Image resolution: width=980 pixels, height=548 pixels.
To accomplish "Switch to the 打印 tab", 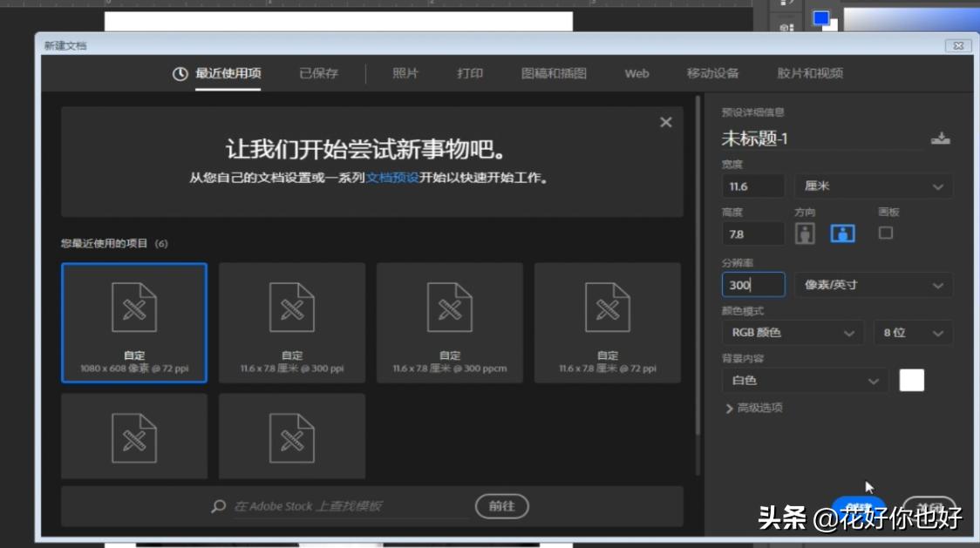I will 471,74.
